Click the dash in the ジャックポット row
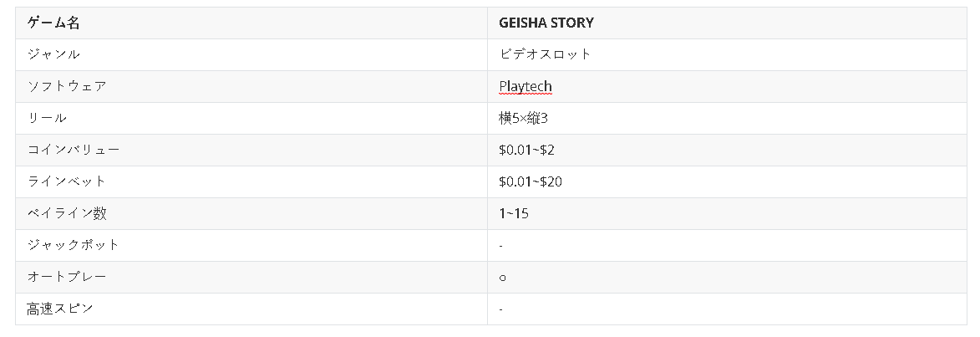Viewport: 980px width, 337px height. pyautogui.click(x=500, y=246)
